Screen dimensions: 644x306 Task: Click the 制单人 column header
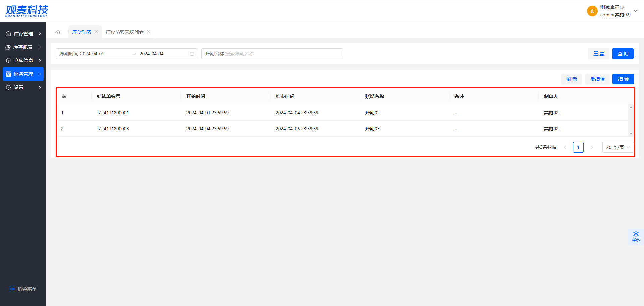pyautogui.click(x=551, y=96)
